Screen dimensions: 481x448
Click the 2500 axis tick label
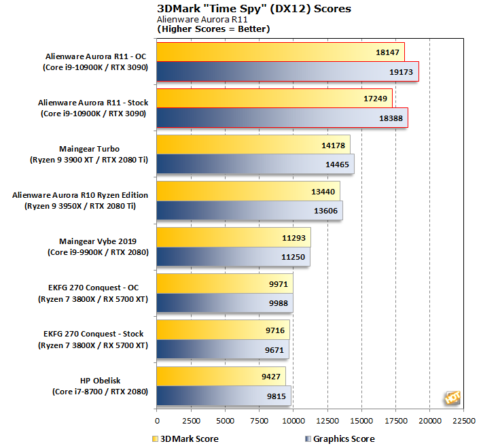pos(191,421)
